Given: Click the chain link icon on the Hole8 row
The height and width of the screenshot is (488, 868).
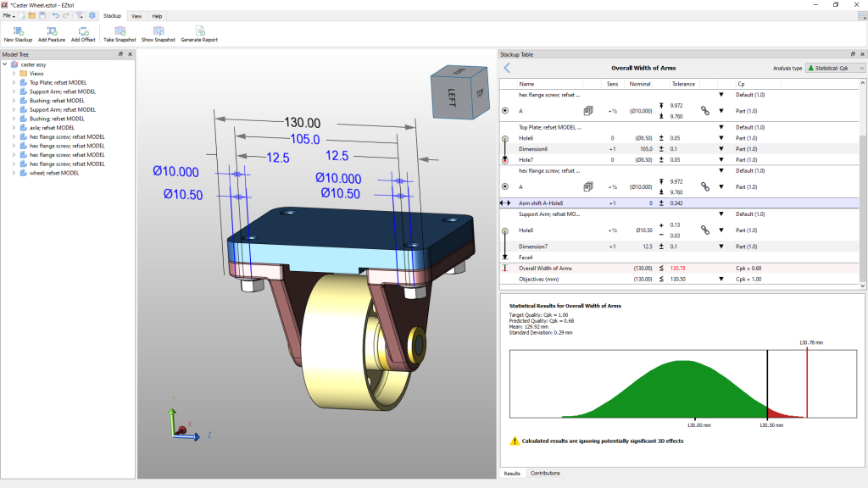Looking at the screenshot, I should (x=704, y=230).
